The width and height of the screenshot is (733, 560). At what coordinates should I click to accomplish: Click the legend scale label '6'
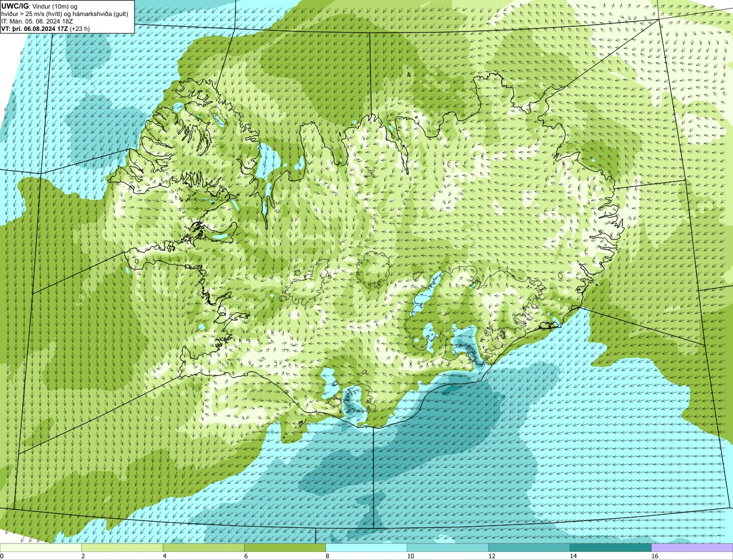coord(246,556)
